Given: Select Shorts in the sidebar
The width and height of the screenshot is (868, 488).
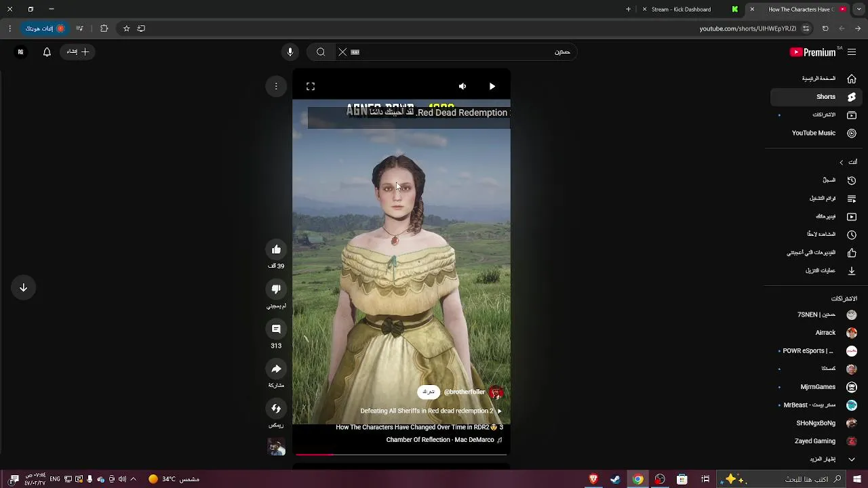Looking at the screenshot, I should click(815, 97).
